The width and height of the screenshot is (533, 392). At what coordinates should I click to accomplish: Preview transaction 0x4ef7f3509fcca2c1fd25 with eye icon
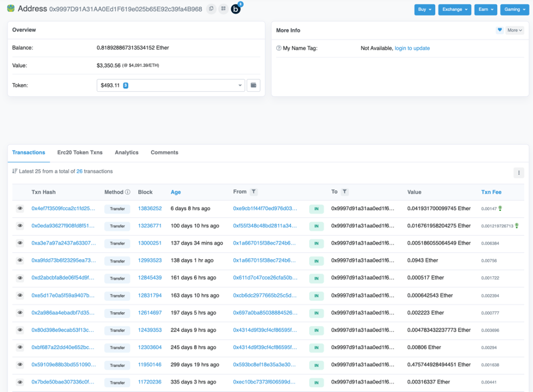[x=20, y=209]
